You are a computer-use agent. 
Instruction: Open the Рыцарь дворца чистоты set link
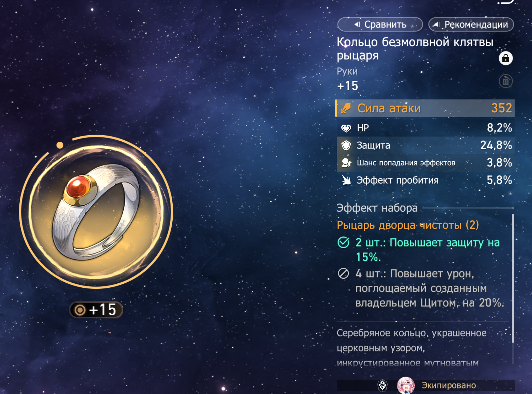pyautogui.click(x=408, y=225)
